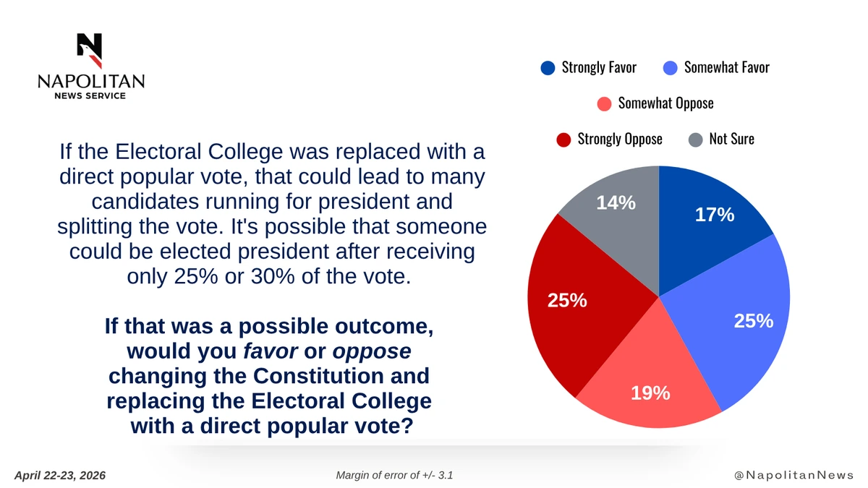Select the Somewhat Oppose legend circle

click(x=605, y=103)
